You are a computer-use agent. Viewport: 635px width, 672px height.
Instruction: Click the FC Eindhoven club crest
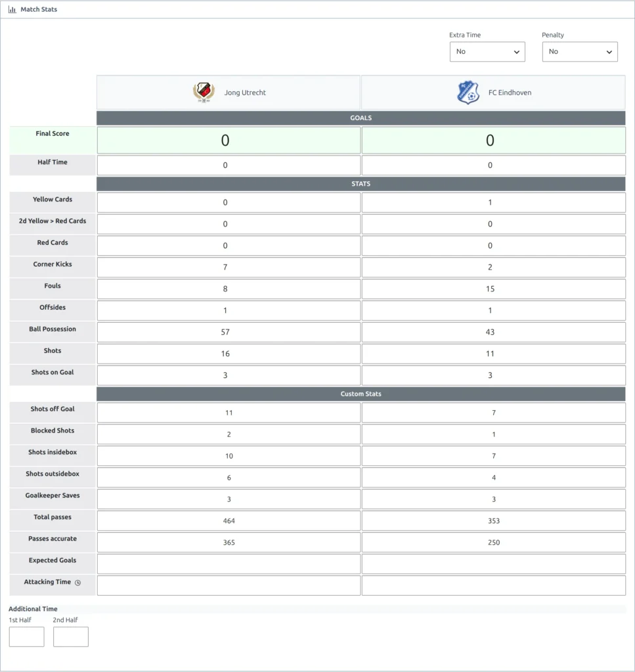coord(468,92)
